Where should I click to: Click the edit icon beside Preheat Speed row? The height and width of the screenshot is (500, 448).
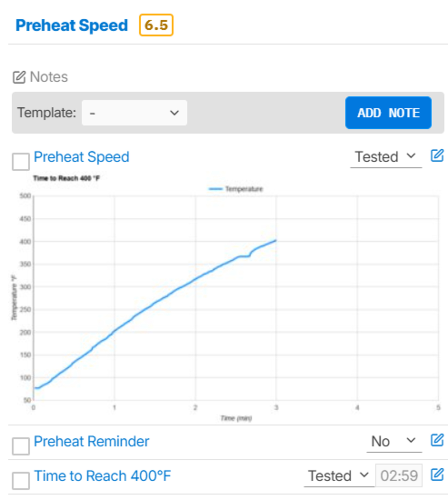pos(437,156)
